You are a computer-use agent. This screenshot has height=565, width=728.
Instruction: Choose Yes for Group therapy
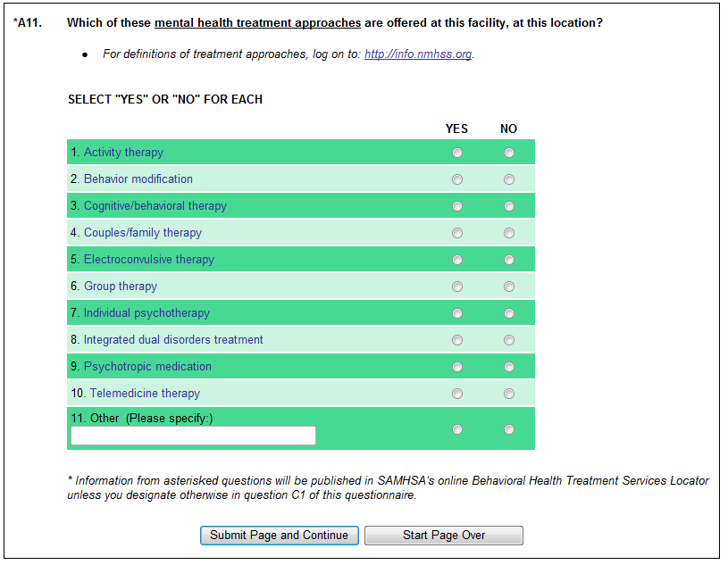457,287
